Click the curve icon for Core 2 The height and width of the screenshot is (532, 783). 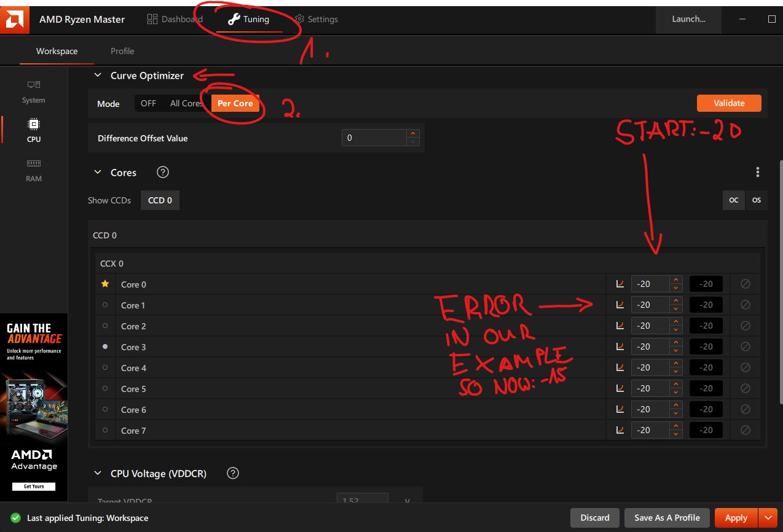pyautogui.click(x=620, y=326)
